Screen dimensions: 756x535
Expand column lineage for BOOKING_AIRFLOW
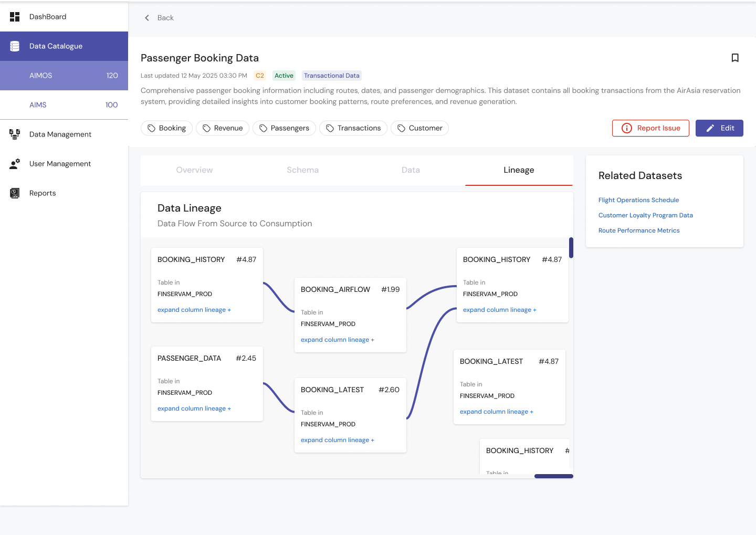[337, 340]
